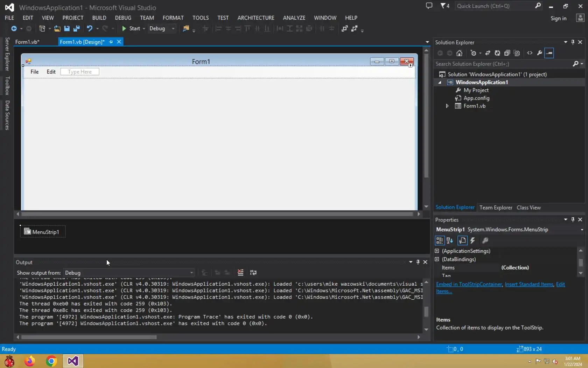The height and width of the screenshot is (368, 588).
Task: Click Collapse All in Solution Explorer
Action: pos(507,53)
